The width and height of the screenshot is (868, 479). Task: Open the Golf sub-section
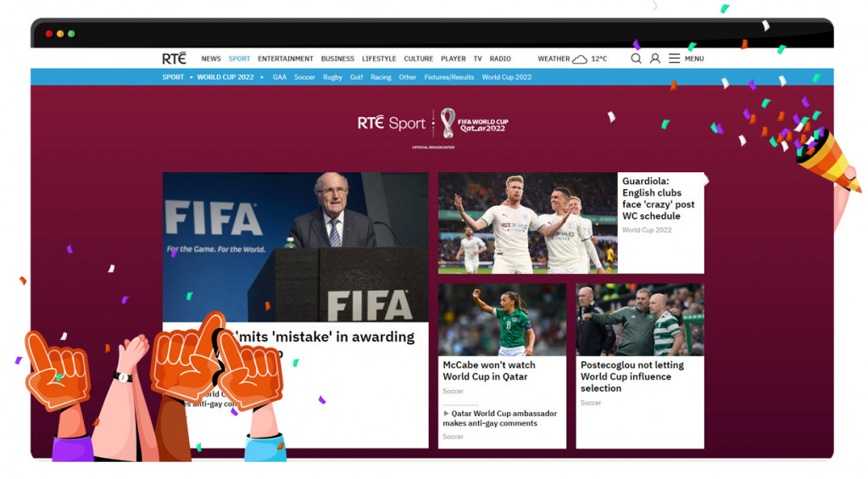(357, 77)
